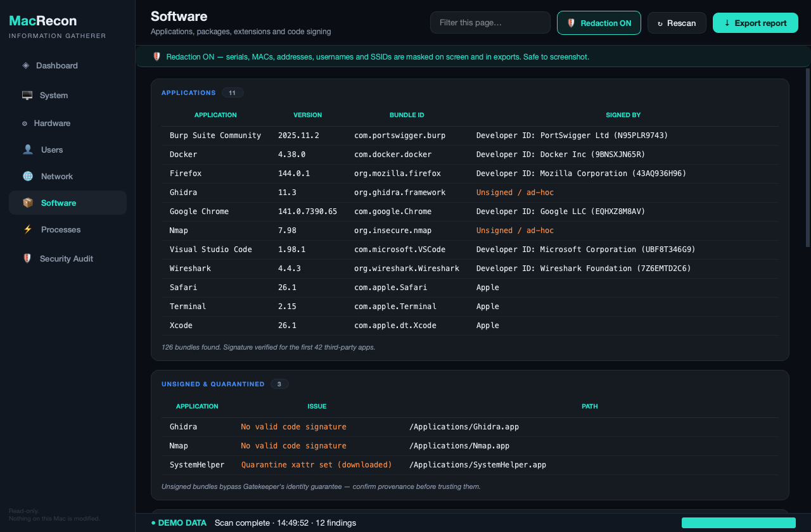The image size is (811, 532).
Task: Click the Export report button
Action: click(x=755, y=23)
